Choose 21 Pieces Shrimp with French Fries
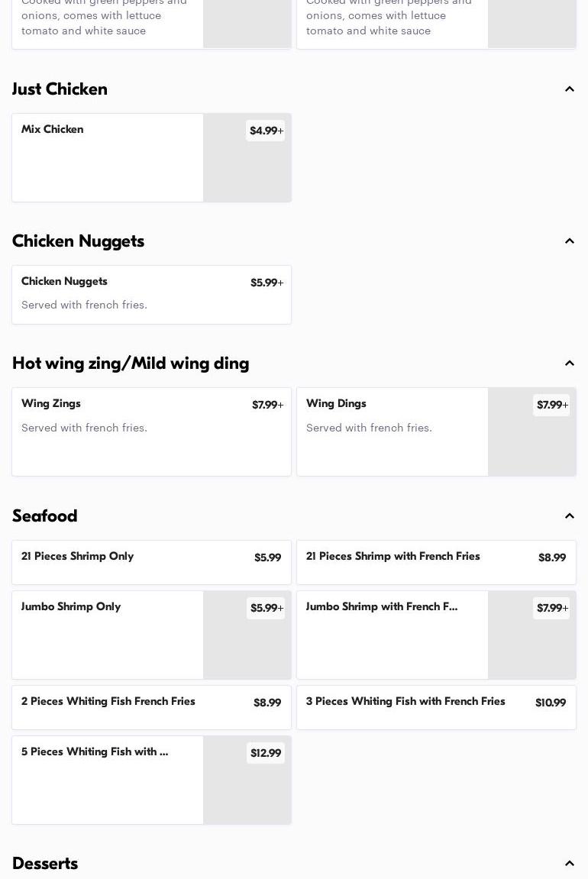The image size is (588, 879). pos(436,562)
